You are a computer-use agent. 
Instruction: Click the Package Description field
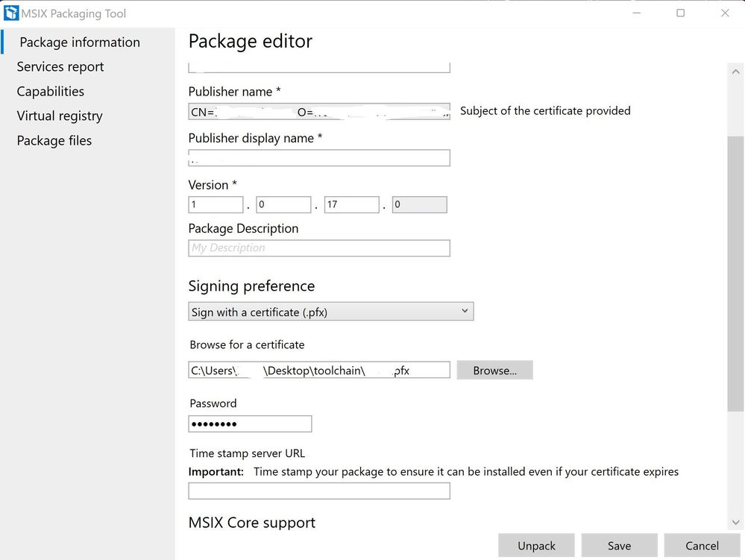tap(319, 248)
